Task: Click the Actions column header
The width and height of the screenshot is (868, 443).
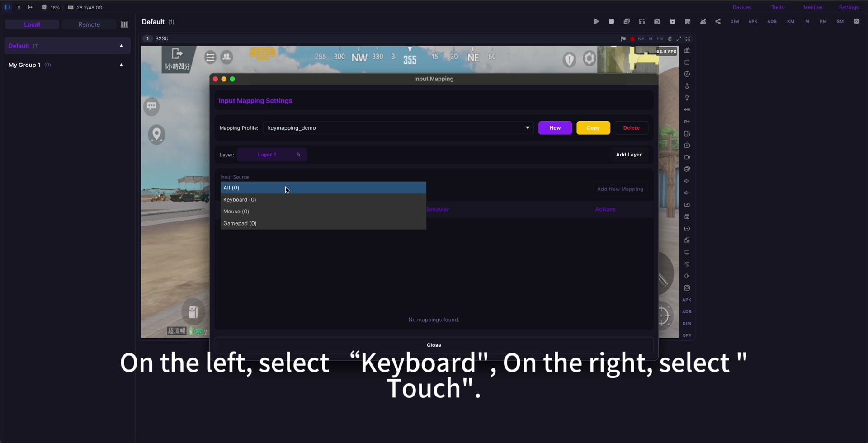Action: point(605,209)
